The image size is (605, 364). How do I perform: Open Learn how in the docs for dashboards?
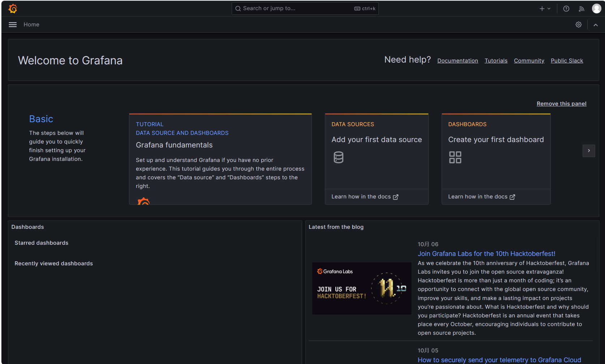pos(481,197)
